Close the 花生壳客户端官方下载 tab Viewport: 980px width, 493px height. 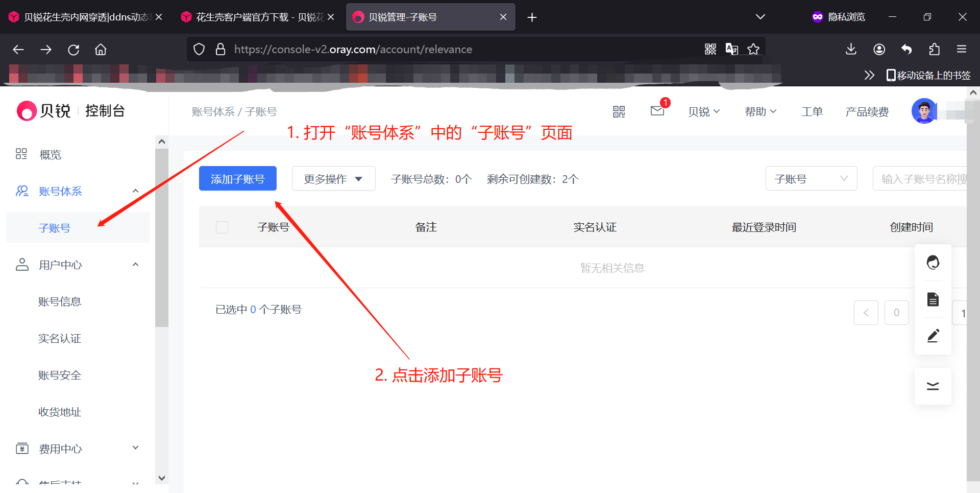click(x=331, y=17)
